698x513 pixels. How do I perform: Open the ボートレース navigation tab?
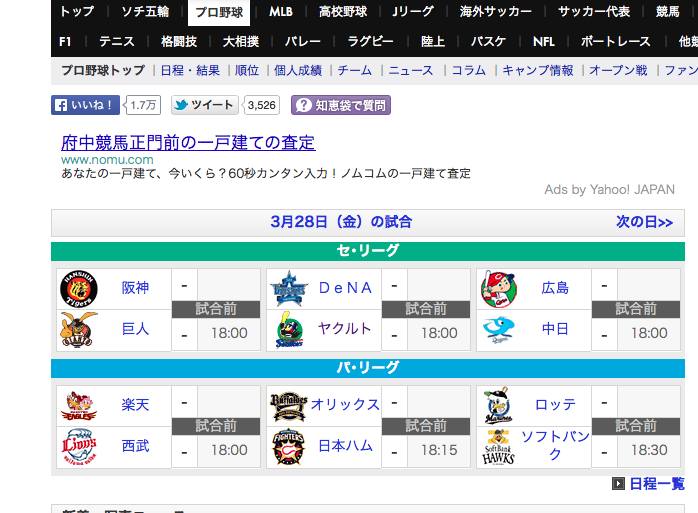tap(616, 42)
